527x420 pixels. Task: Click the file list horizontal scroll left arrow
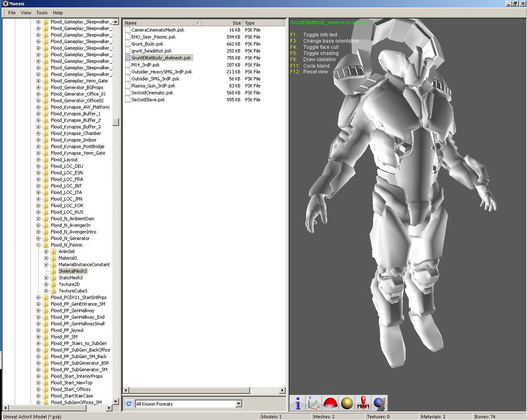[127, 390]
